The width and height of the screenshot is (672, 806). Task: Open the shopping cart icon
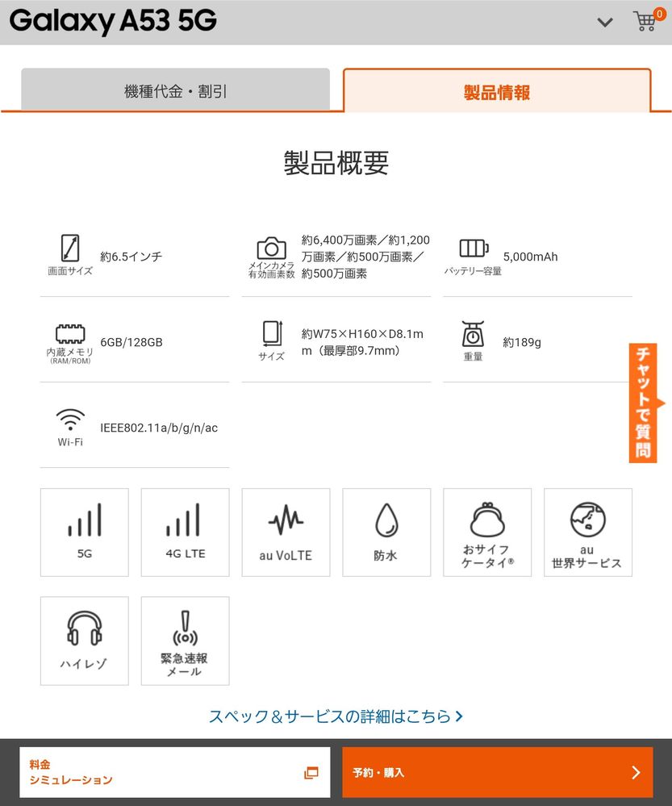[649, 20]
